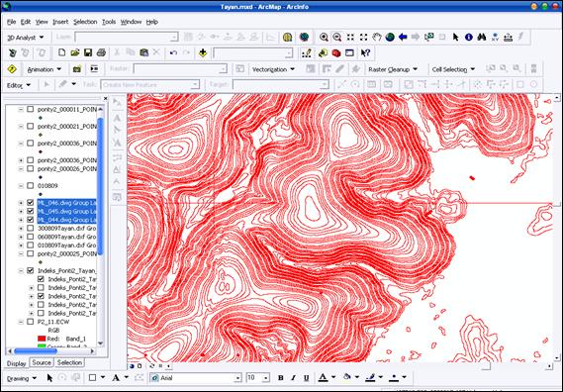Viewport: 563px width, 392px height.
Task: Open a map document folder icon
Action: click(x=74, y=52)
